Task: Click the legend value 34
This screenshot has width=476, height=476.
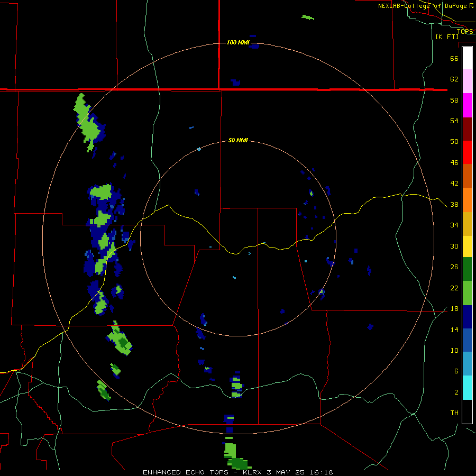Action: [x=454, y=225]
